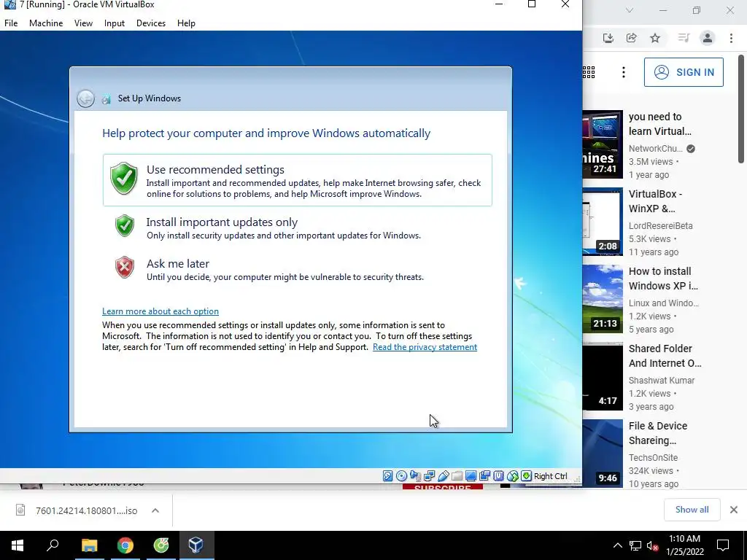747x560 pixels.
Task: Click the YouTube page vertical scrollbar
Action: click(x=741, y=109)
